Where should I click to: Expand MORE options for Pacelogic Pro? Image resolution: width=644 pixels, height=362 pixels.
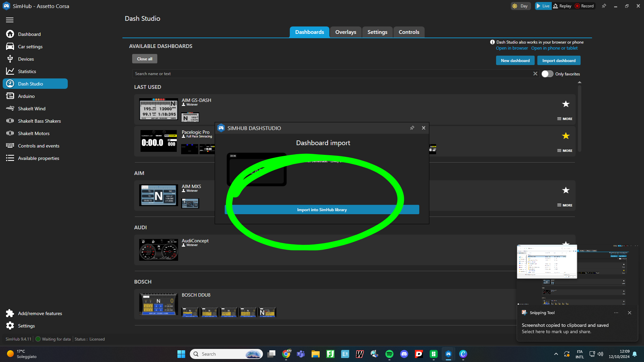(x=565, y=150)
